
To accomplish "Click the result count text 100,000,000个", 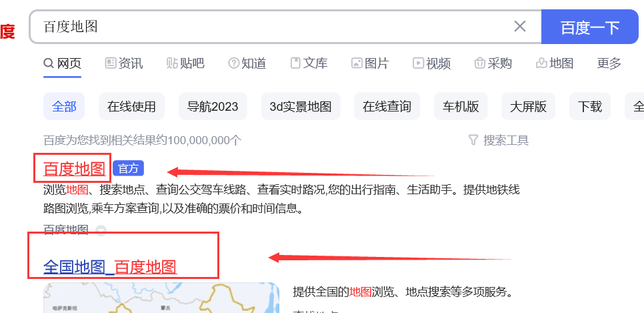I will [205, 141].
